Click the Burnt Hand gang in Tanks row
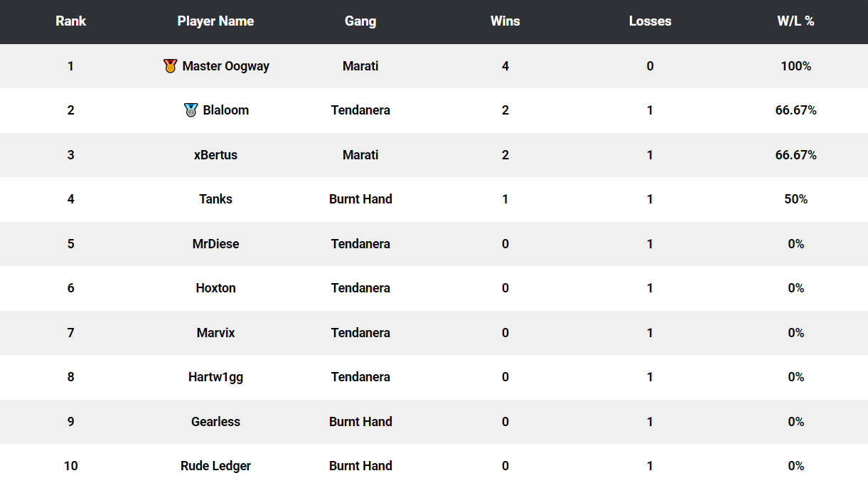 pos(360,199)
